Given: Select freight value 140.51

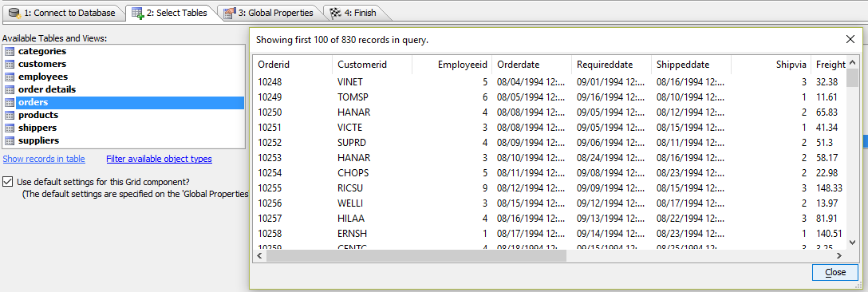Looking at the screenshot, I should (x=829, y=233).
